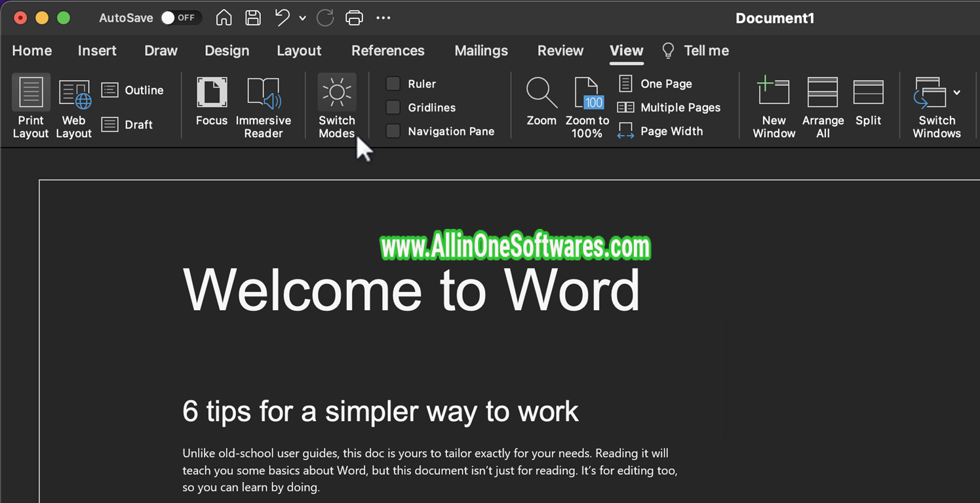The height and width of the screenshot is (503, 980).
Task: Open the Insert tab
Action: pos(97,50)
